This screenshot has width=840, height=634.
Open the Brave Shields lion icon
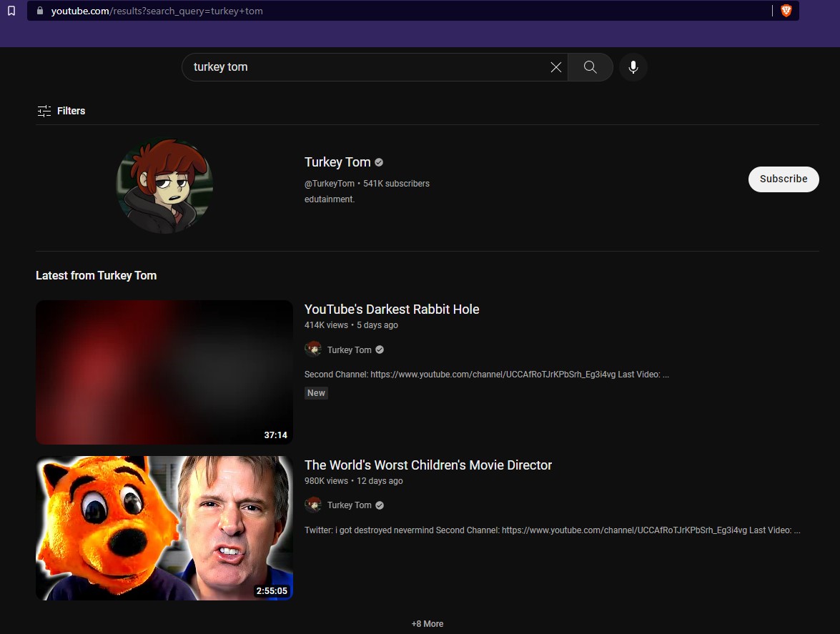click(x=786, y=11)
